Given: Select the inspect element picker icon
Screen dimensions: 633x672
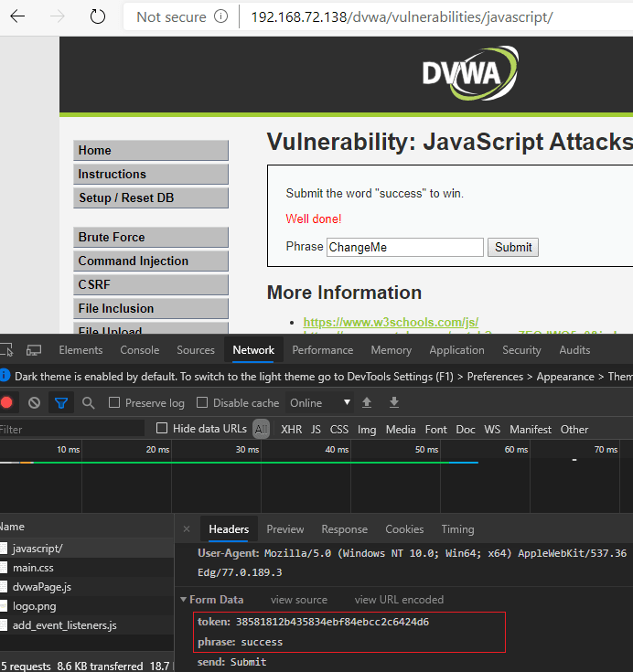Looking at the screenshot, I should click(x=7, y=350).
